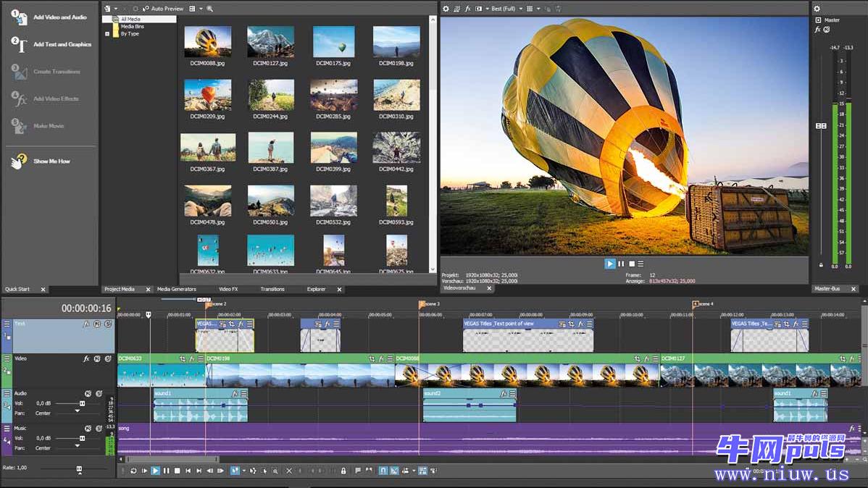Click the Video Output FX icon in preview
Image resolution: width=868 pixels, height=488 pixels.
(x=468, y=9)
